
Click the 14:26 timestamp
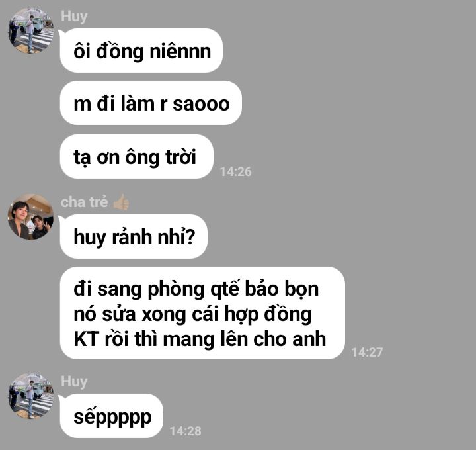235,171
